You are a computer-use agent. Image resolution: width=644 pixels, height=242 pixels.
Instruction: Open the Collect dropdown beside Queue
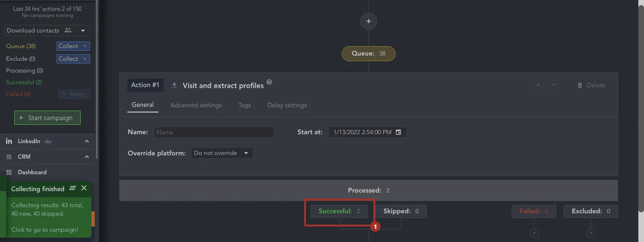73,46
